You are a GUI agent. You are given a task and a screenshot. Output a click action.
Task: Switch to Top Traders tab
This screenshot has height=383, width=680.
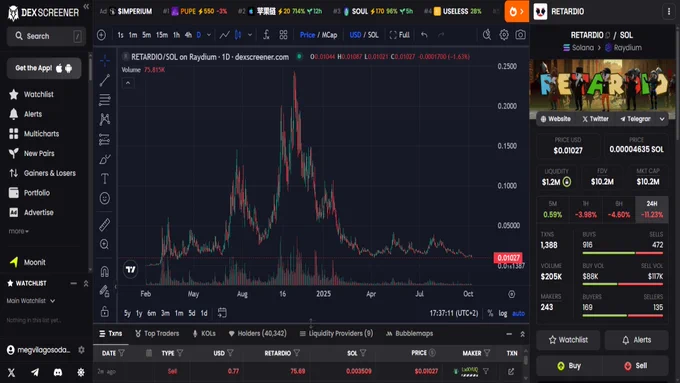point(157,333)
